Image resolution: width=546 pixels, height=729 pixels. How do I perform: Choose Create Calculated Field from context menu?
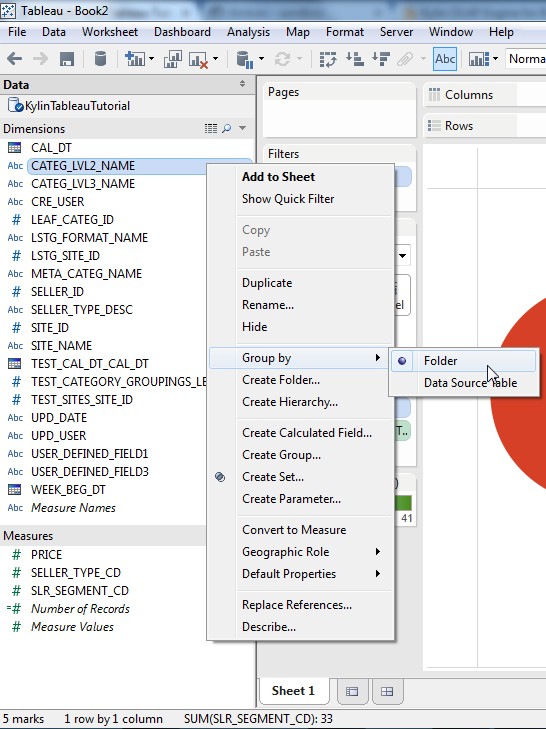pos(307,433)
